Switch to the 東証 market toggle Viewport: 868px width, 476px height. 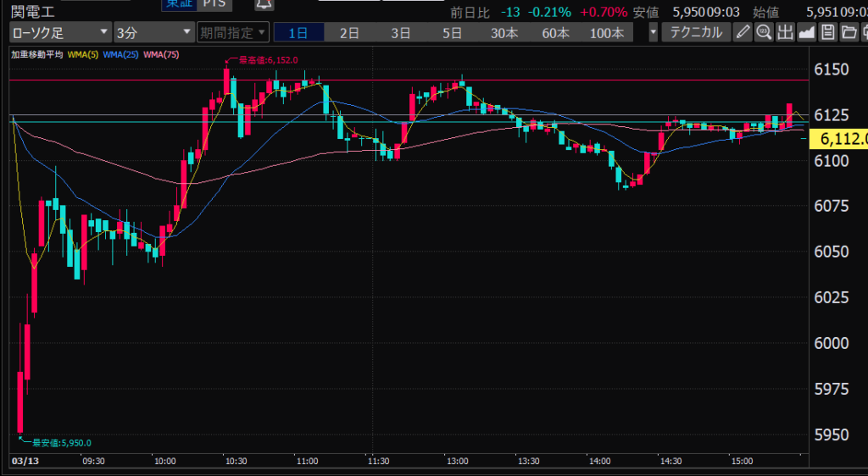click(178, 4)
